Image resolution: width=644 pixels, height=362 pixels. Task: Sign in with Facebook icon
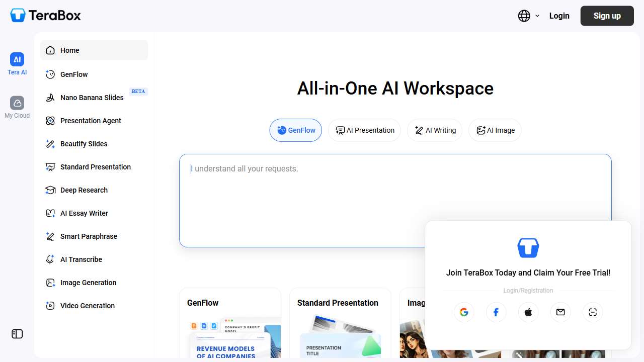[x=496, y=312]
